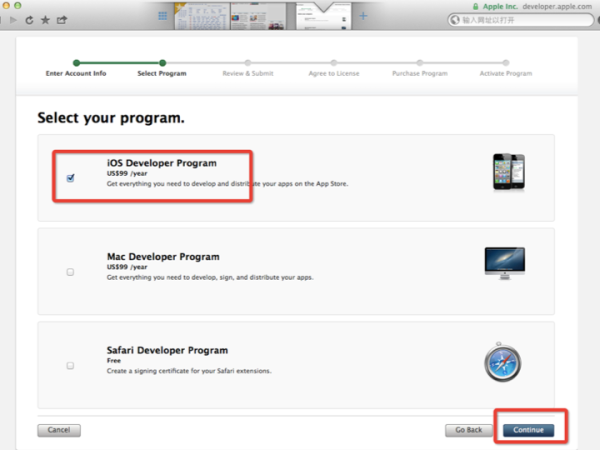Check the Mac Developer Program checkbox
Viewport: 600px width, 450px height.
click(70, 272)
